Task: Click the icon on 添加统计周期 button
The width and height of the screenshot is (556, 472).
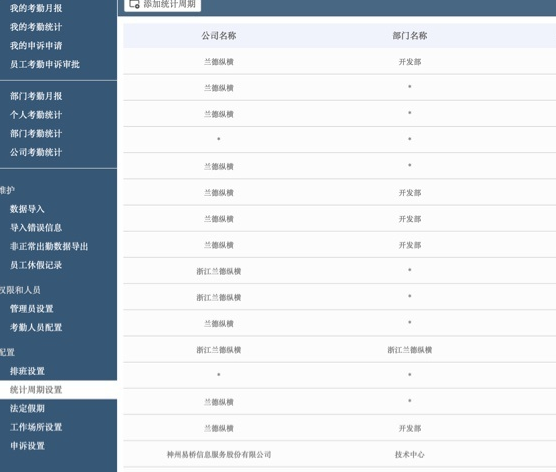Action: coord(134,4)
